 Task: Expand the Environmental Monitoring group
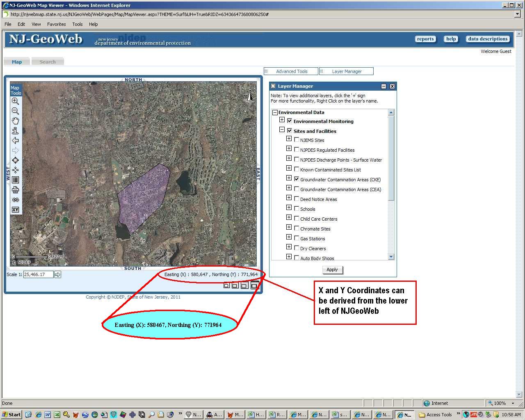tap(282, 120)
